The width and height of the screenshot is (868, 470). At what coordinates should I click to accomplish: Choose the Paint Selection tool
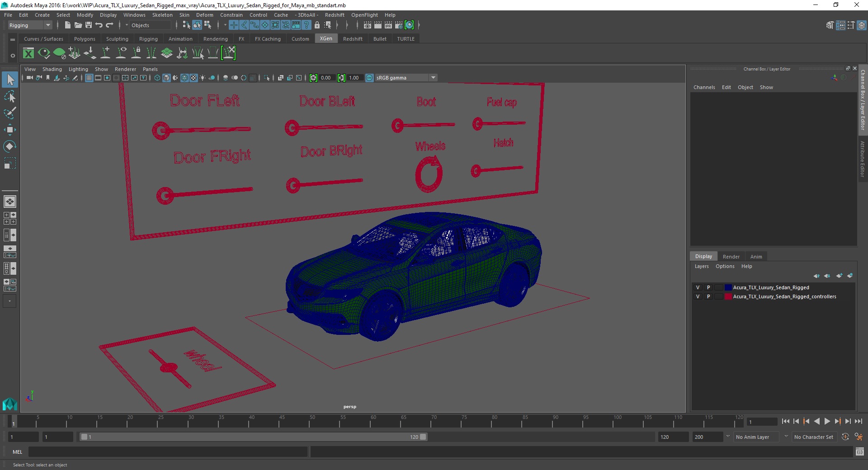[10, 113]
